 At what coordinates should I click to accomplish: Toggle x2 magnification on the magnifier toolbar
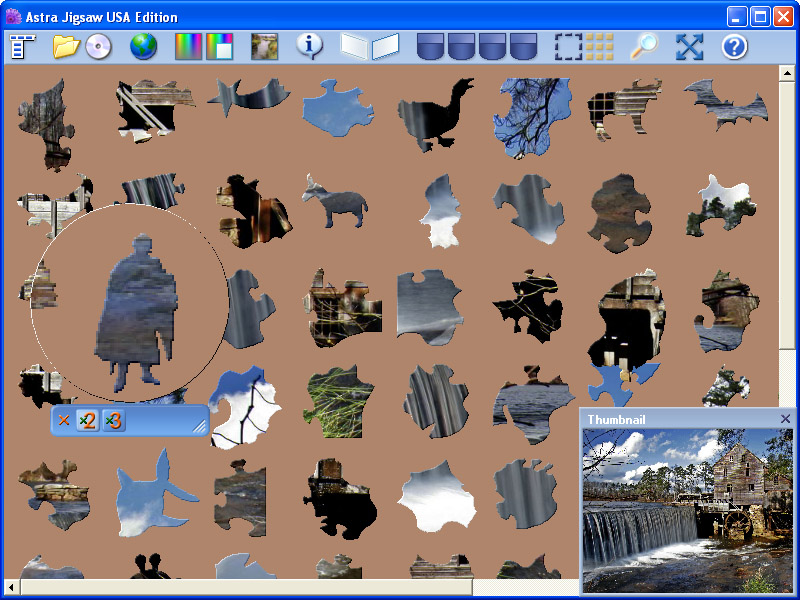tap(87, 421)
